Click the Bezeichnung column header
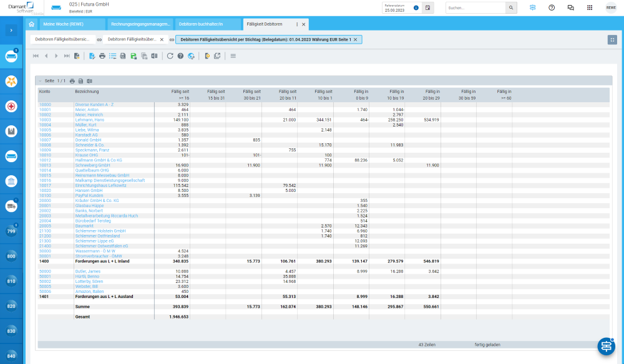 point(87,92)
